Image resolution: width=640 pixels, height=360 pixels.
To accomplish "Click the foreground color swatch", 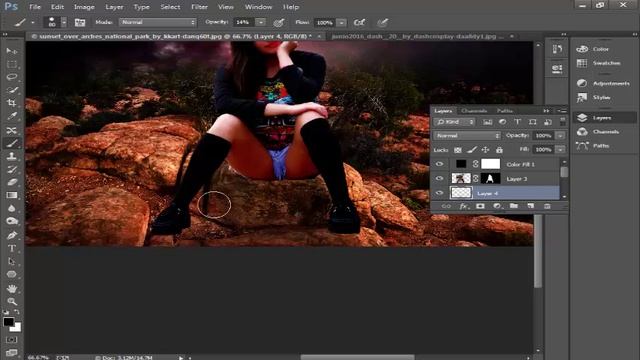I will pos(8,322).
